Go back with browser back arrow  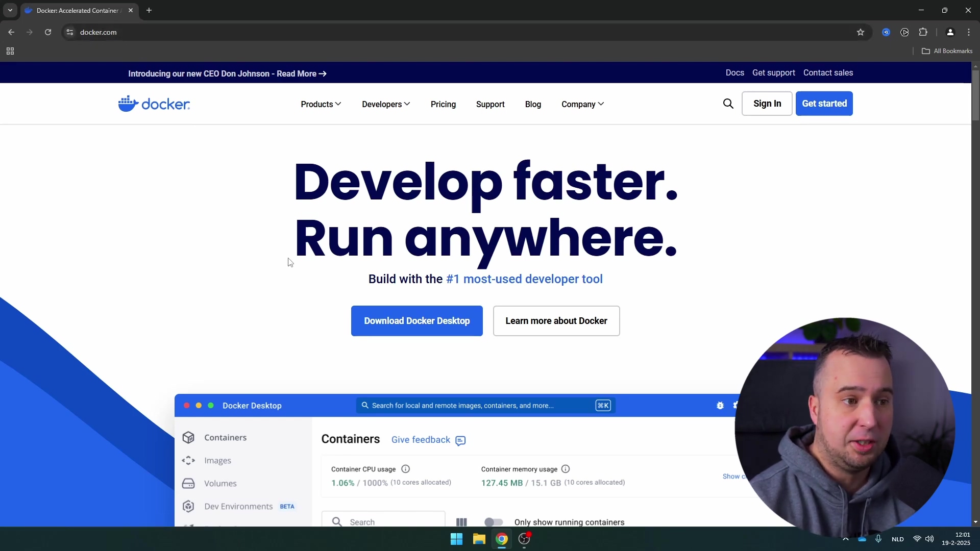point(11,32)
